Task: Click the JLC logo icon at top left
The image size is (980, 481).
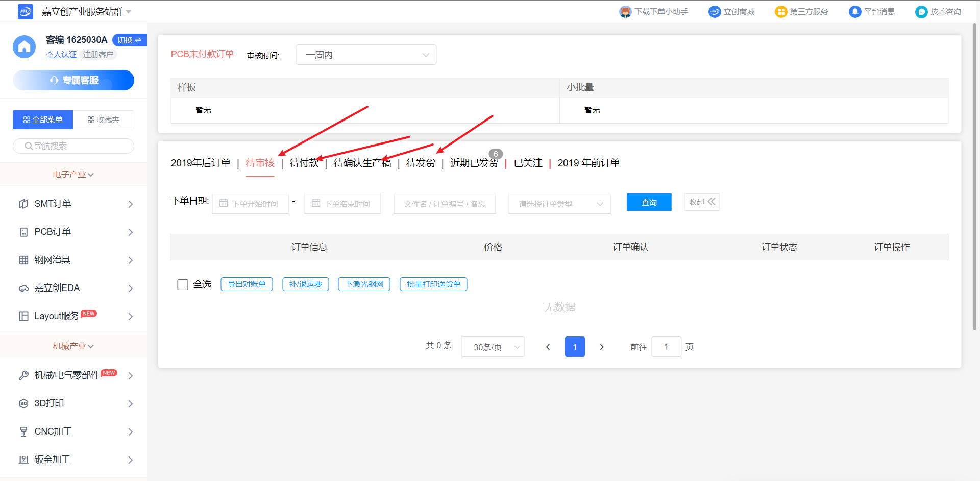Action: click(25, 11)
